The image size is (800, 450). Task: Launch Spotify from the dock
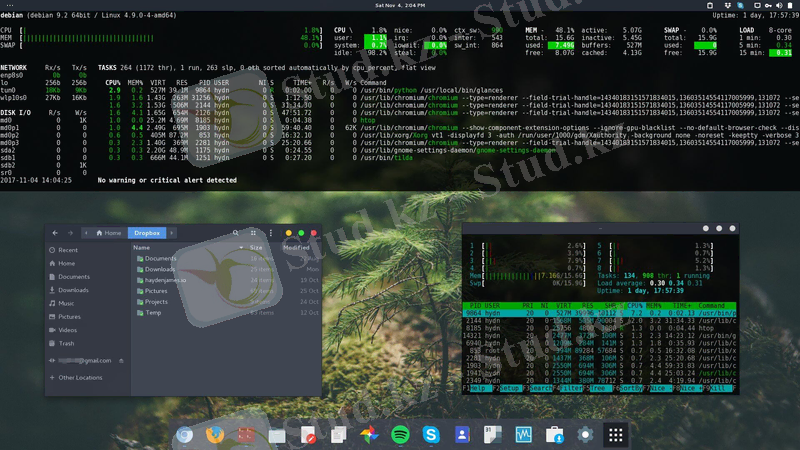400,435
